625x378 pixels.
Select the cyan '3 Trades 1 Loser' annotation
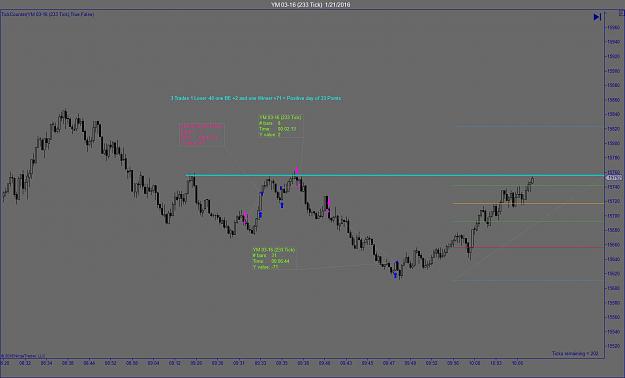[x=256, y=98]
